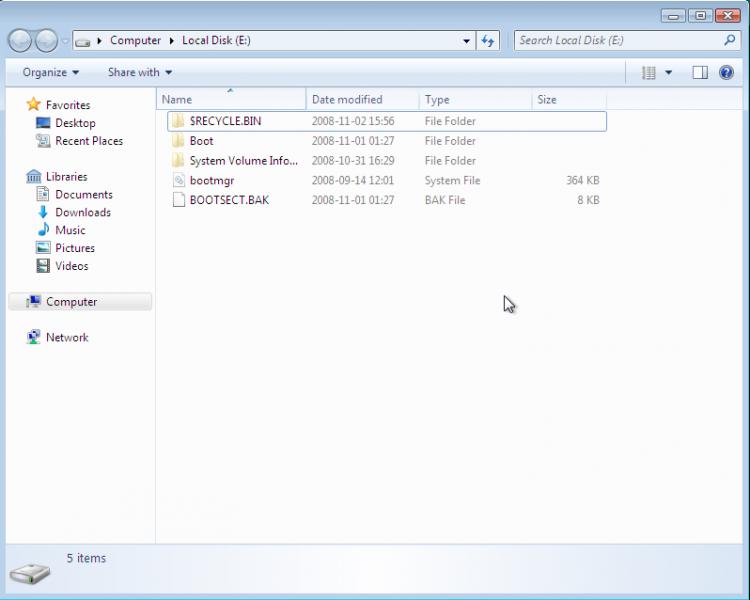Click the Recent Places icon
Screen dimensions: 750x600
(x=43, y=141)
